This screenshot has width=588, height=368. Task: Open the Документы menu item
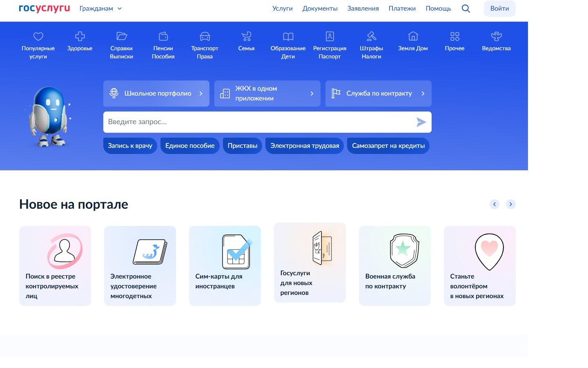[x=320, y=9]
